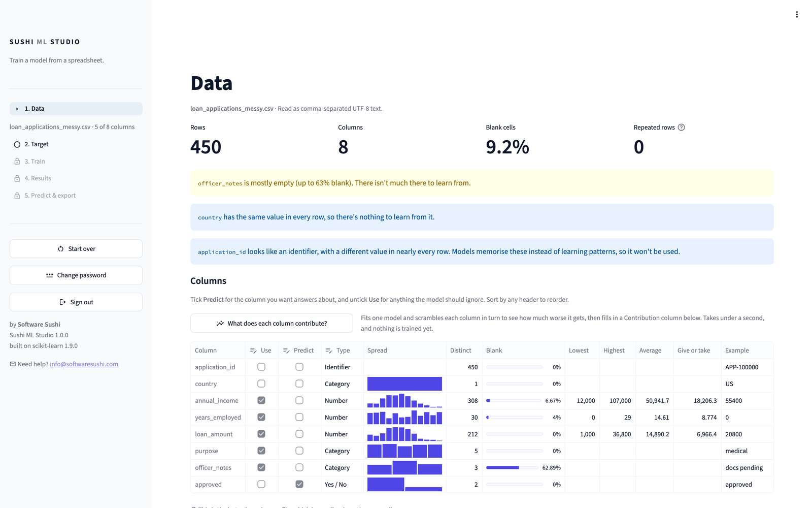Viewport: 812px width, 508px height.
Task: Untick Use checkbox for annual_income
Action: (261, 400)
